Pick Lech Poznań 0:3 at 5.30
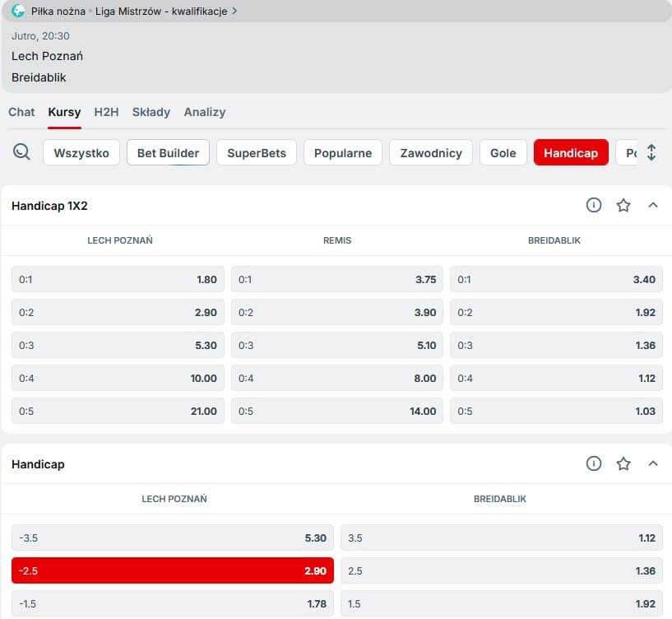672x619 pixels. click(x=118, y=346)
